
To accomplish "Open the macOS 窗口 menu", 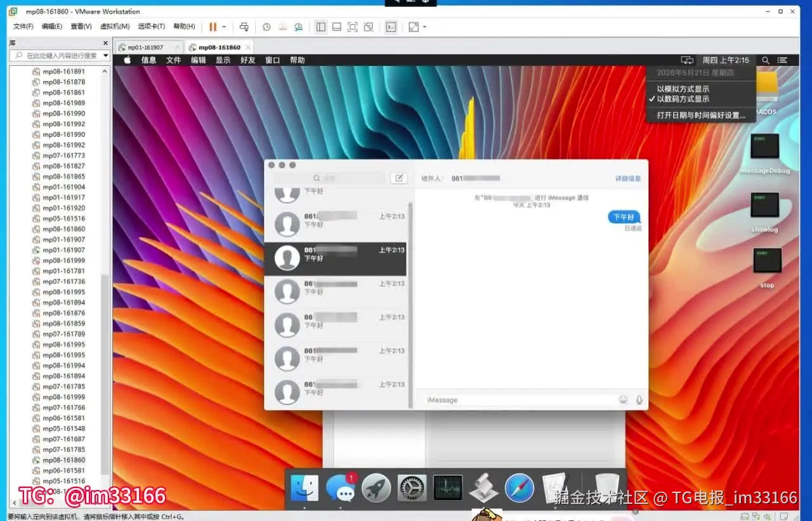I will [272, 60].
